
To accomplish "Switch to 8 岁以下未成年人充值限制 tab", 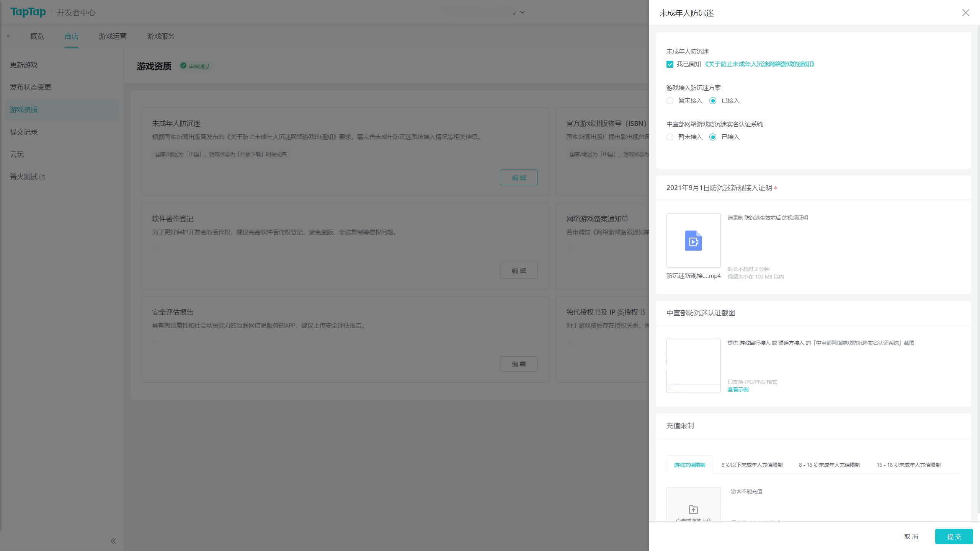I will [752, 465].
